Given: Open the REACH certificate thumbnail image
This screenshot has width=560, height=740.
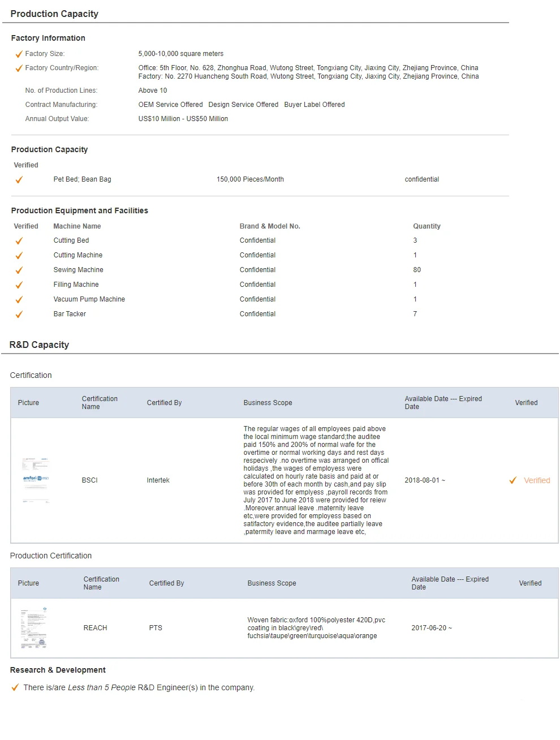Looking at the screenshot, I should 34,628.
